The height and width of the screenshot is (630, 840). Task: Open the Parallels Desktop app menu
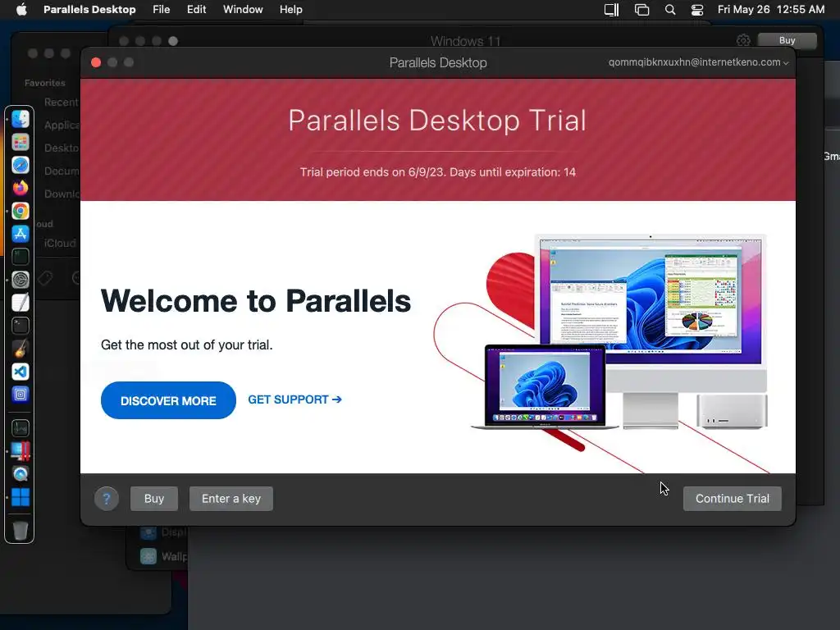pos(89,10)
